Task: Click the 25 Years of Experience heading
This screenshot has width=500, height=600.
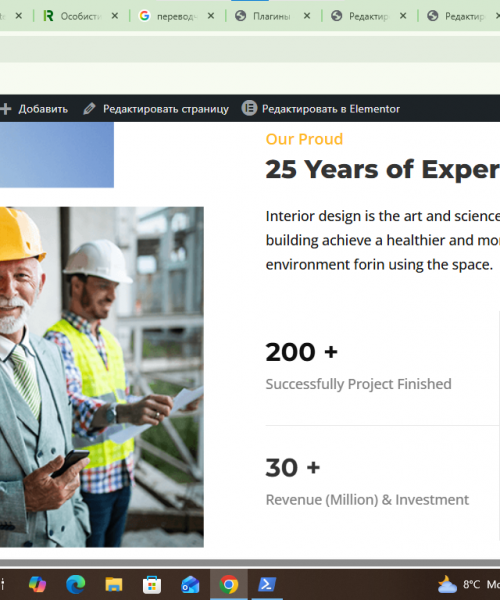Action: click(383, 169)
